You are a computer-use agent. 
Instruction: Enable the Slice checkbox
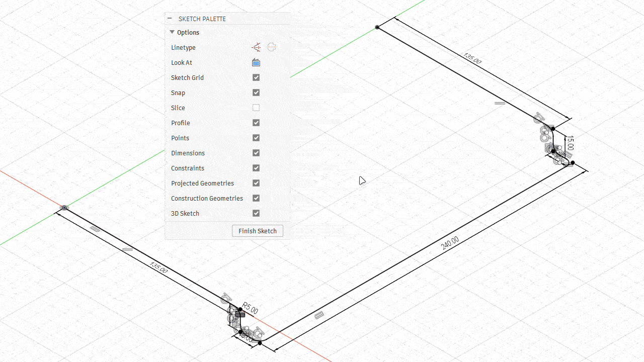pos(256,108)
